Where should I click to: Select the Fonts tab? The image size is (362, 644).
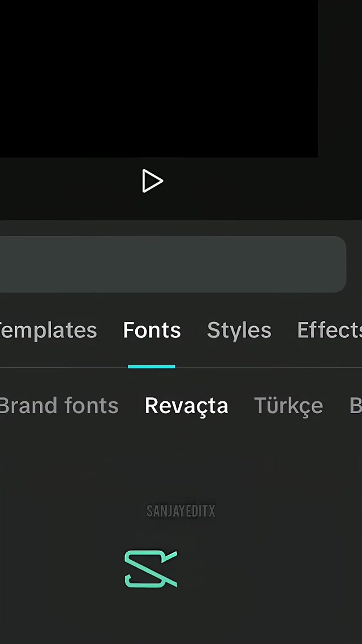tap(152, 330)
